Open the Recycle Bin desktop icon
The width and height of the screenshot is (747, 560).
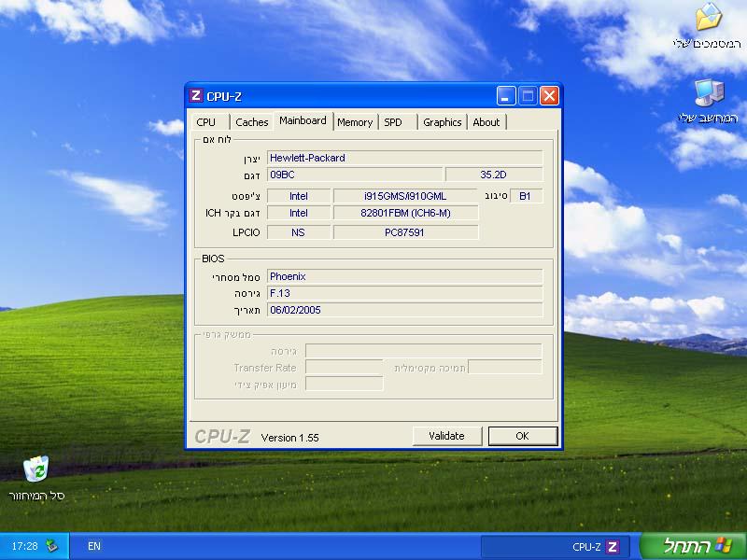pyautogui.click(x=36, y=478)
